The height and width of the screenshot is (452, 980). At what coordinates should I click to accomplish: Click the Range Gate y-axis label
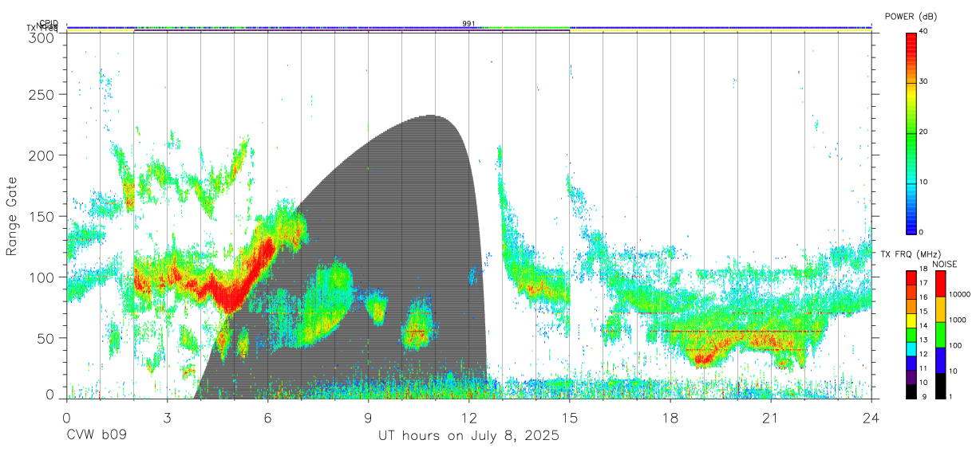[12, 217]
